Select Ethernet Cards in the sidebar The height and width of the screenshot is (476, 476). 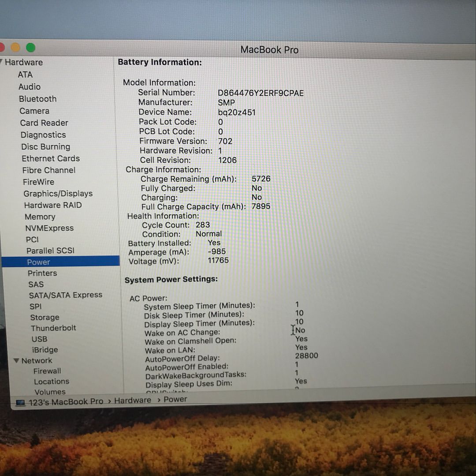pos(51,158)
